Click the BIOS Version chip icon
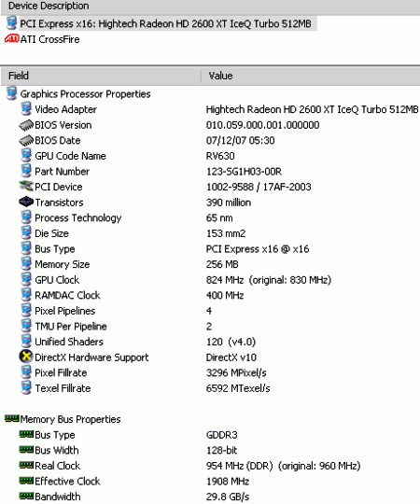 pos(26,125)
